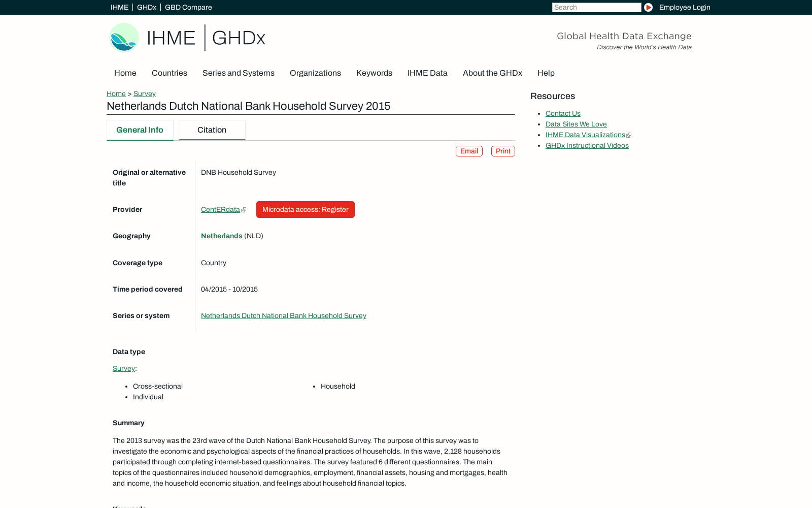Open the Keywords menu

tap(374, 73)
